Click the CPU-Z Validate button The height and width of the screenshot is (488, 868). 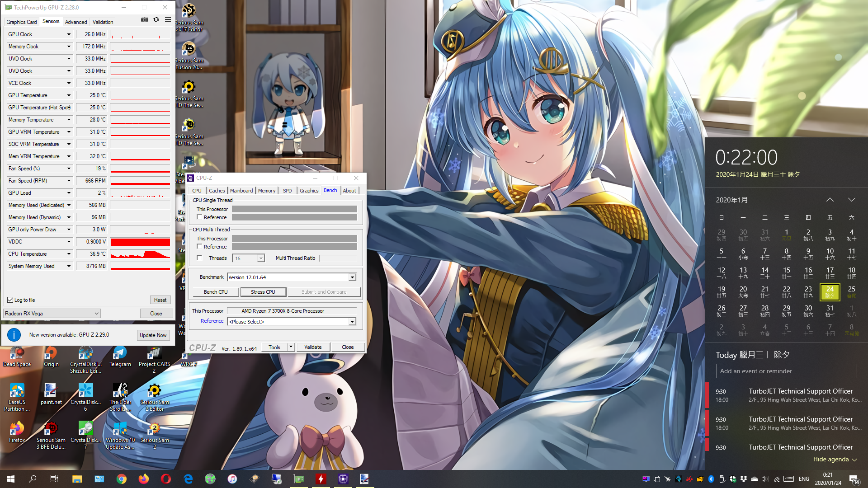pos(313,347)
